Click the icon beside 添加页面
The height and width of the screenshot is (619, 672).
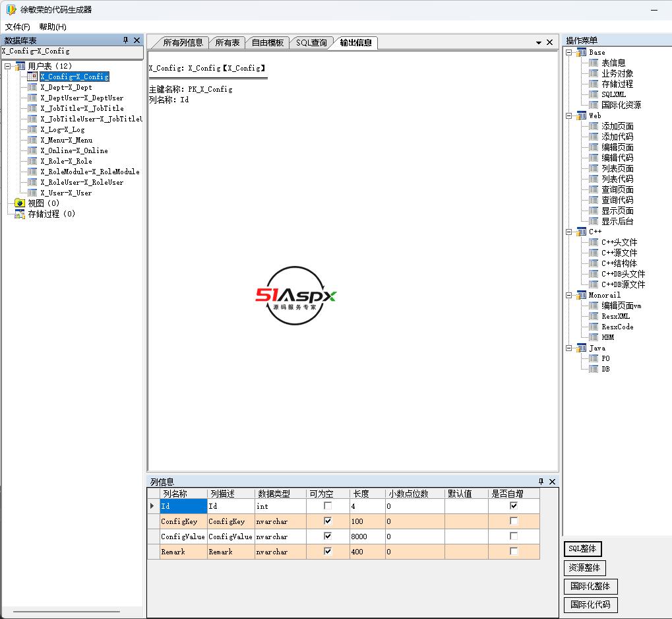[593, 126]
